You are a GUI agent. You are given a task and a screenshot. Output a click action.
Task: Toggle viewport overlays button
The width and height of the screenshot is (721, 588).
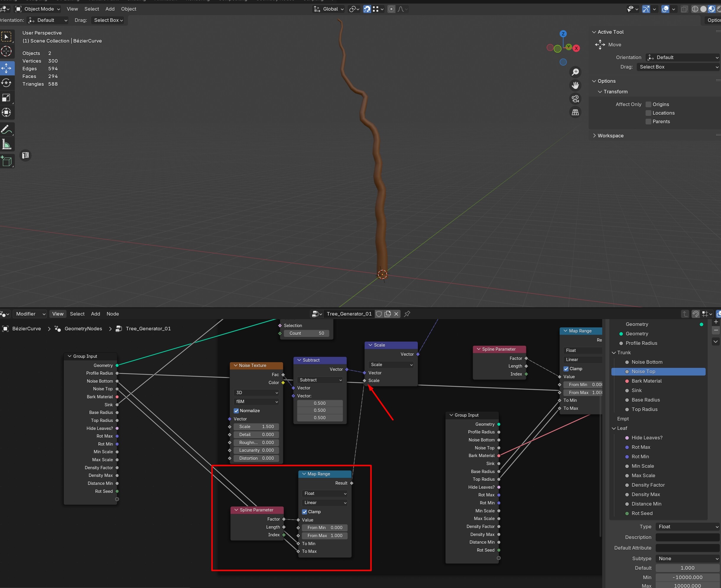665,9
